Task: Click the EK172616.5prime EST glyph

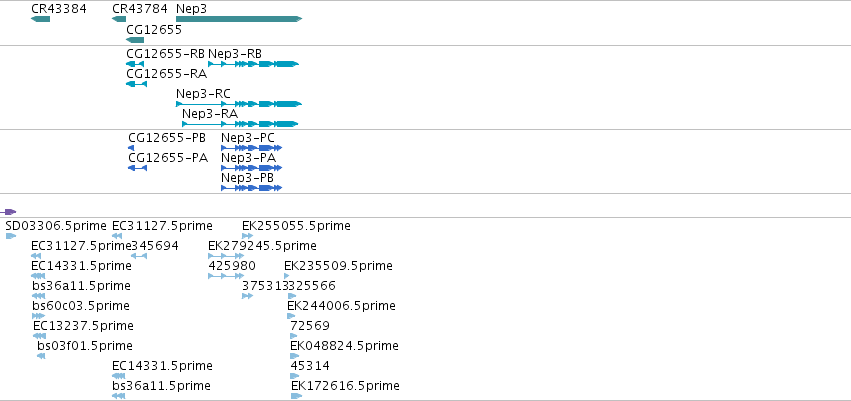Action: point(296,396)
